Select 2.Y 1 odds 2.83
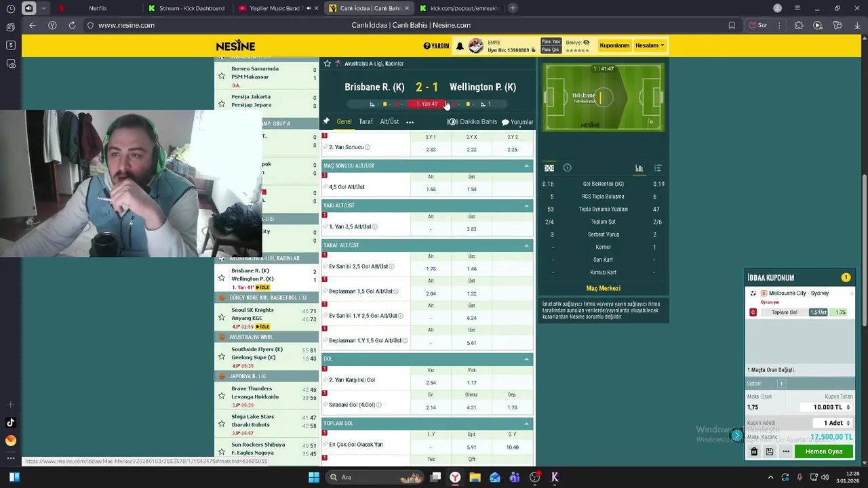868x488 pixels. [431, 149]
